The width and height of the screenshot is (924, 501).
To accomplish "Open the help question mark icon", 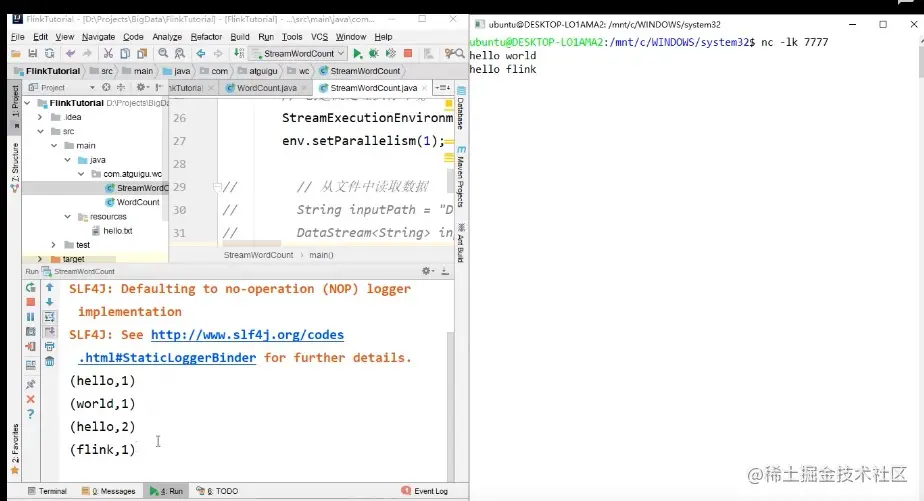I will coord(31,414).
